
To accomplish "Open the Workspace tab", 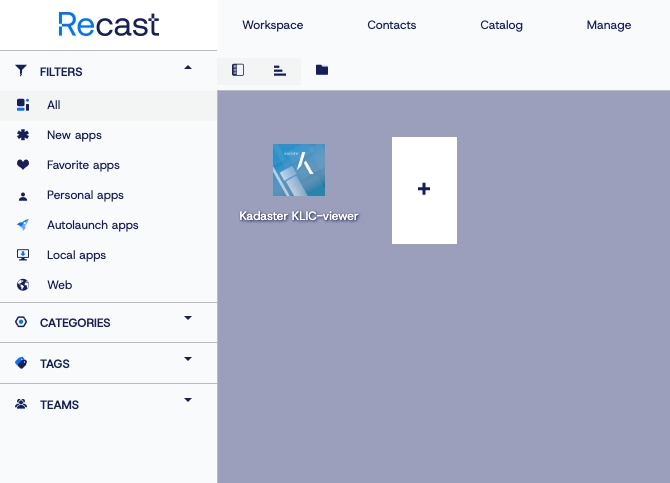I will [272, 25].
